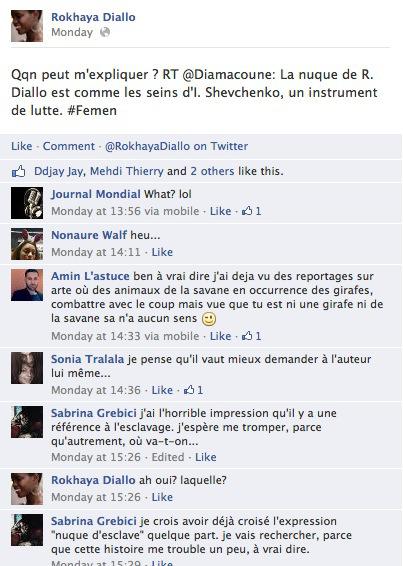This screenshot has width=403, height=566.
Task: Open Nonaure Walf profile picture
Action: tap(27, 244)
